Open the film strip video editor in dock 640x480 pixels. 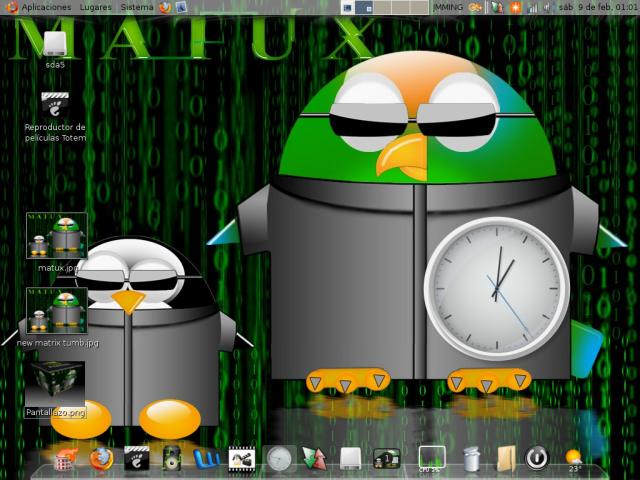tap(242, 459)
